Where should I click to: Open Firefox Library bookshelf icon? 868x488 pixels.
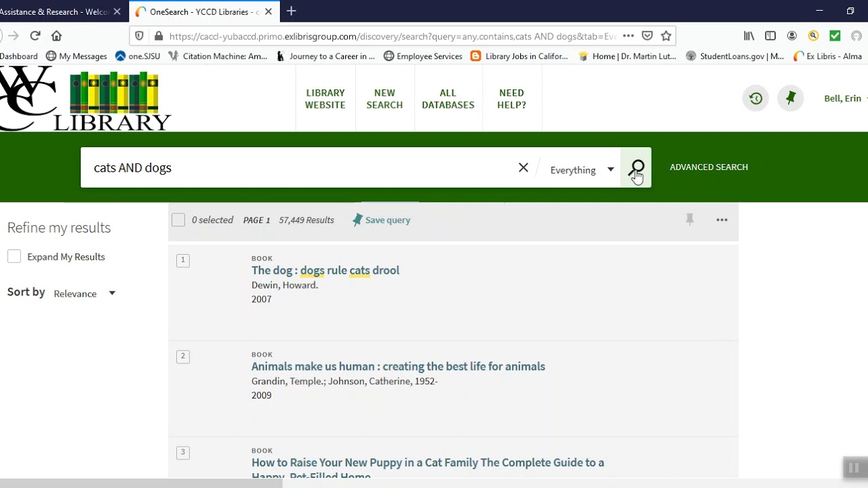click(749, 36)
